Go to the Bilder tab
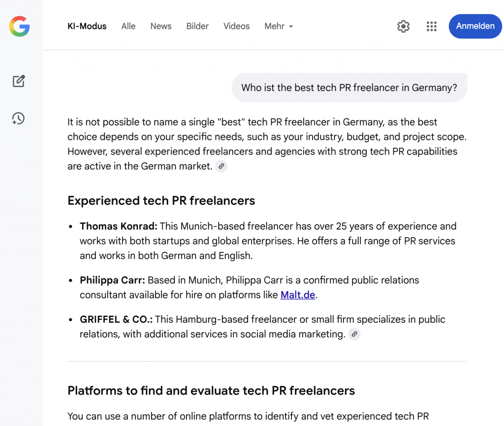This screenshot has width=504, height=426. click(x=197, y=27)
